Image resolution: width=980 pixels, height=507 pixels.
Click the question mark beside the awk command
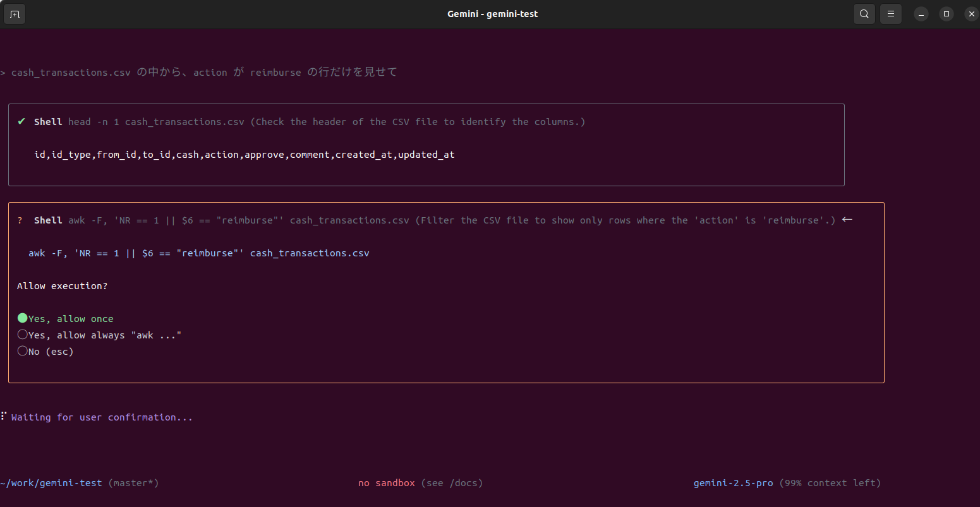pos(20,220)
